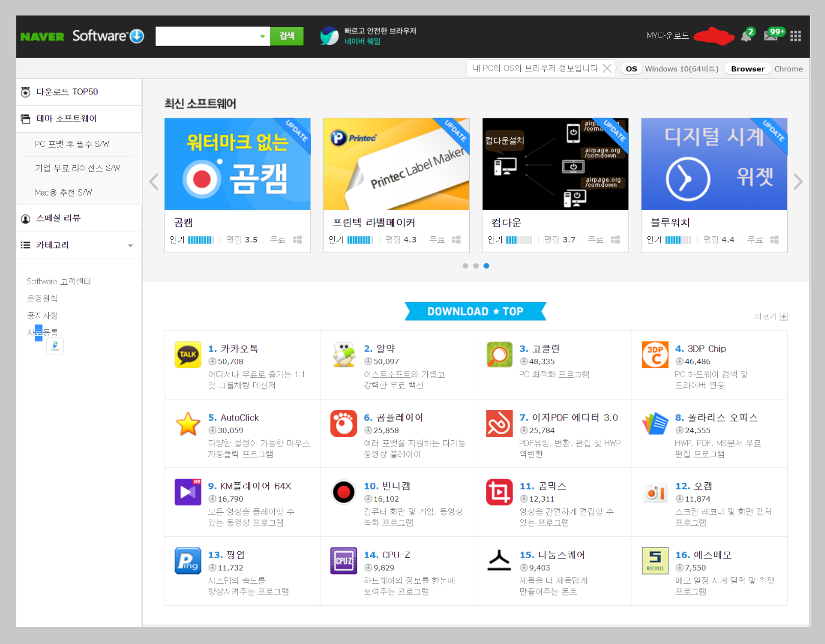Click the small file icon below 자료등록
Screen dimensions: 825x644
[55, 346]
